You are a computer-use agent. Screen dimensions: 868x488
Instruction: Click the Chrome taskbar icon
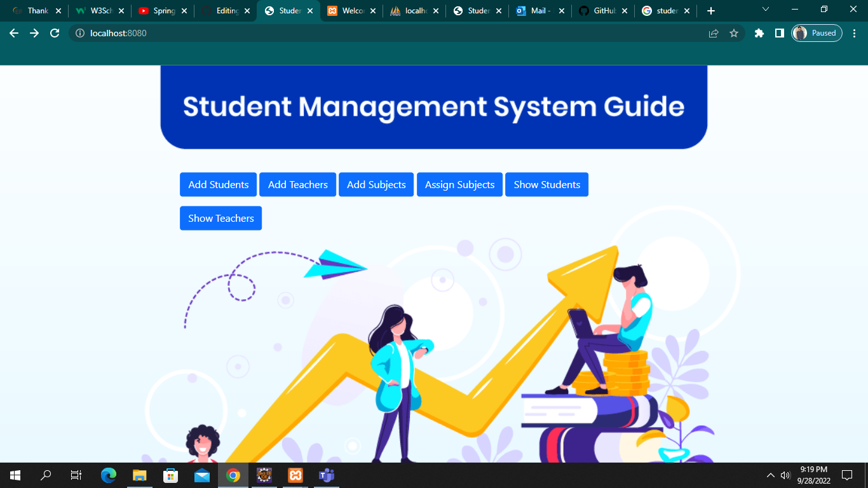[x=233, y=475]
